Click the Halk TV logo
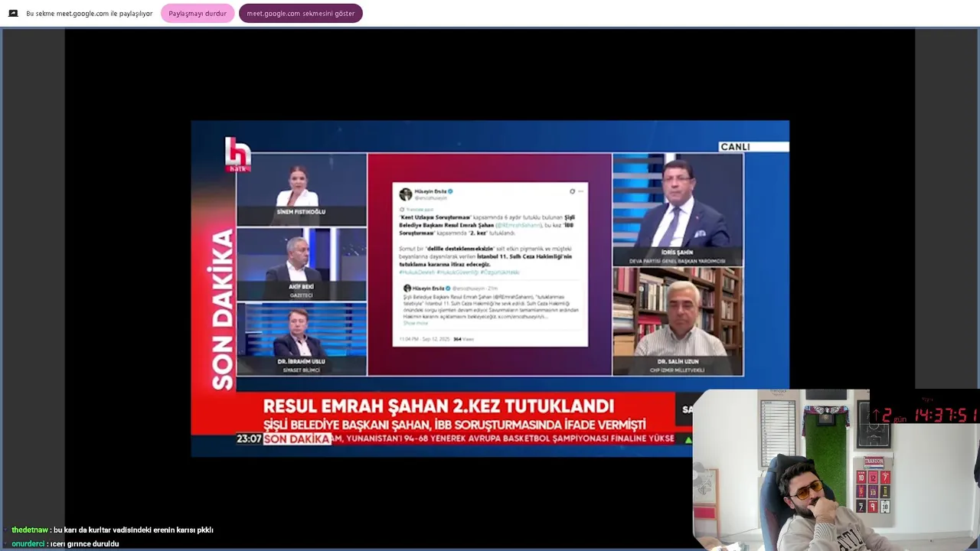Image resolution: width=980 pixels, height=551 pixels. tap(237, 153)
